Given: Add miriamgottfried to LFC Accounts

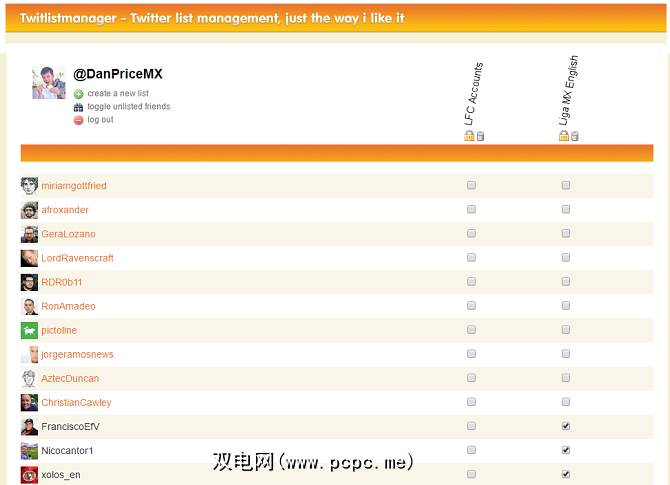Looking at the screenshot, I should point(471,185).
